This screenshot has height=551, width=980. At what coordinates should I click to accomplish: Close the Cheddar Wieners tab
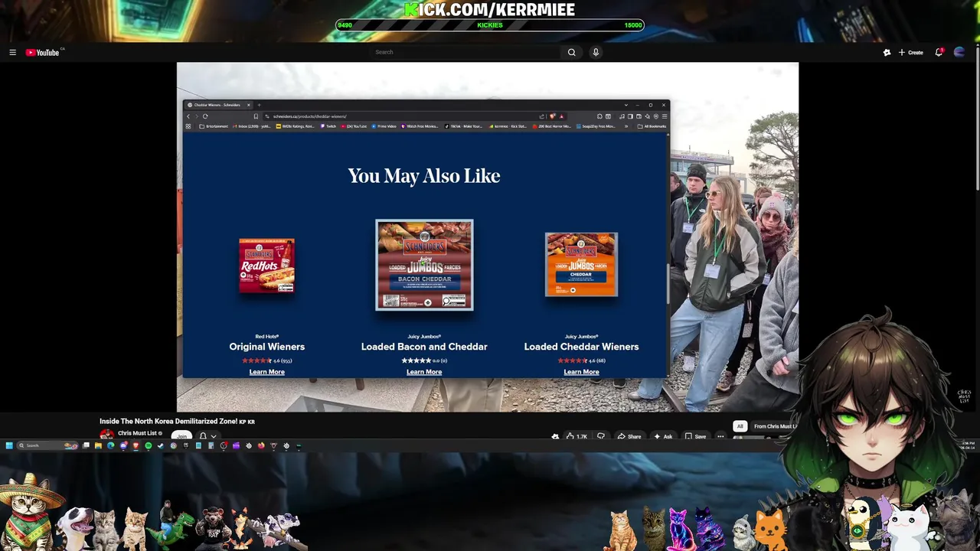click(248, 105)
